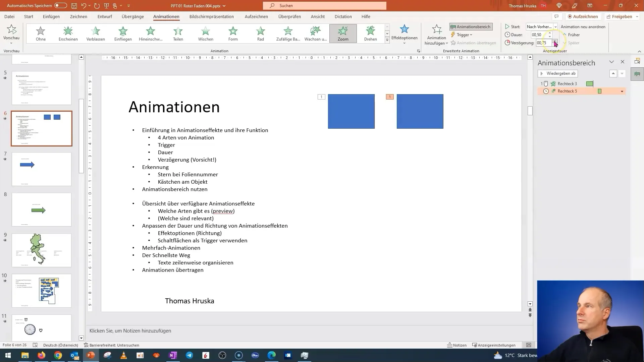The image size is (644, 362).
Task: Click the preview link in bullet points
Action: point(223,211)
